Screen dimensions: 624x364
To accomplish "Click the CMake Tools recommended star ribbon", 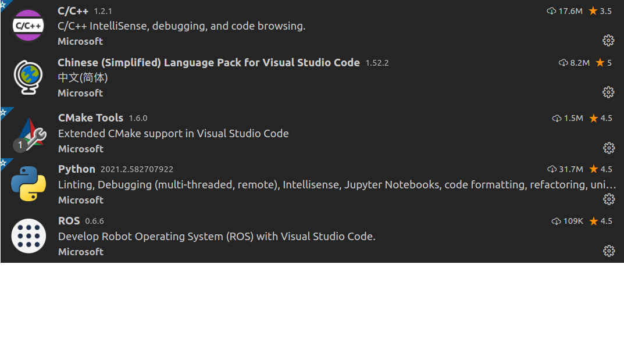I will coord(5,112).
